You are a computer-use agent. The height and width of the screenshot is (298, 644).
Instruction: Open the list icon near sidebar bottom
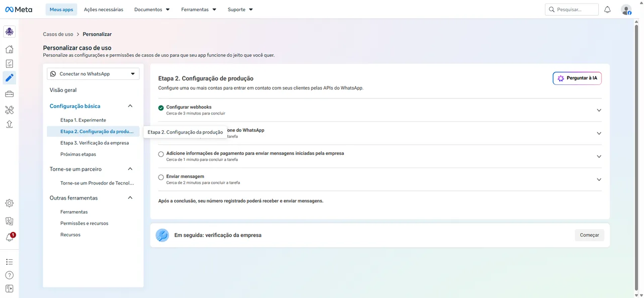10,262
